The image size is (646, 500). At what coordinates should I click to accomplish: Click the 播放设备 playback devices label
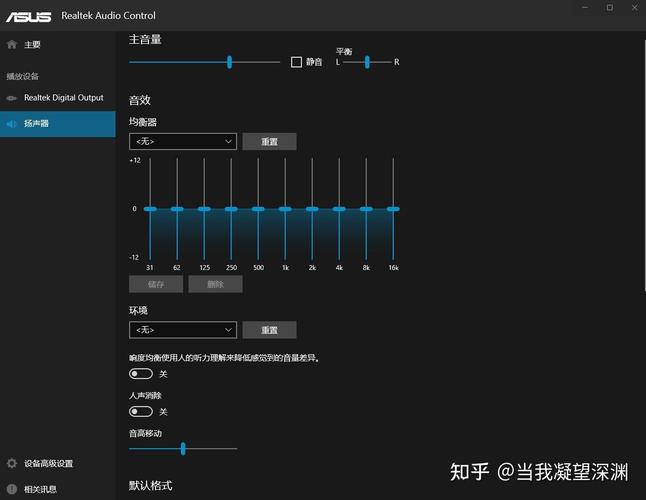coord(23,76)
